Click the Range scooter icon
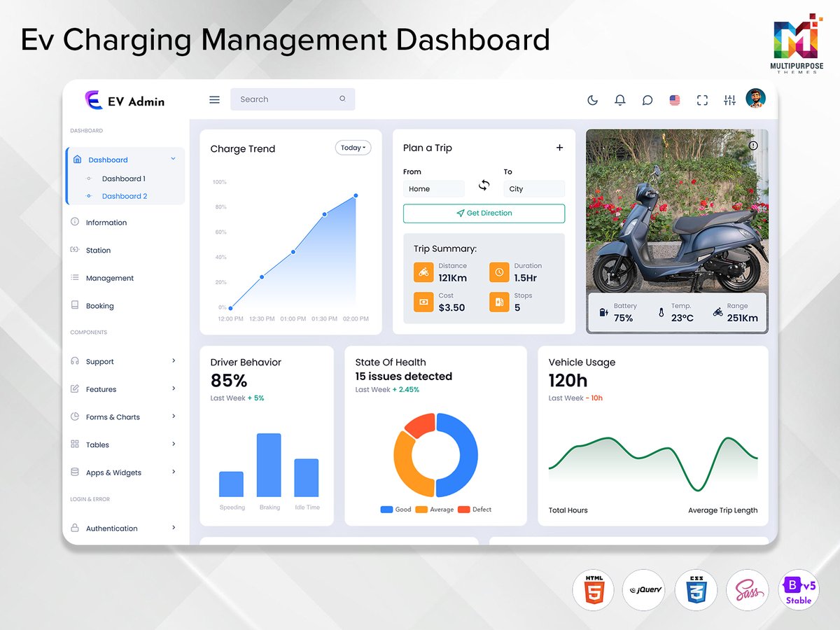The image size is (840, 630). (717, 312)
